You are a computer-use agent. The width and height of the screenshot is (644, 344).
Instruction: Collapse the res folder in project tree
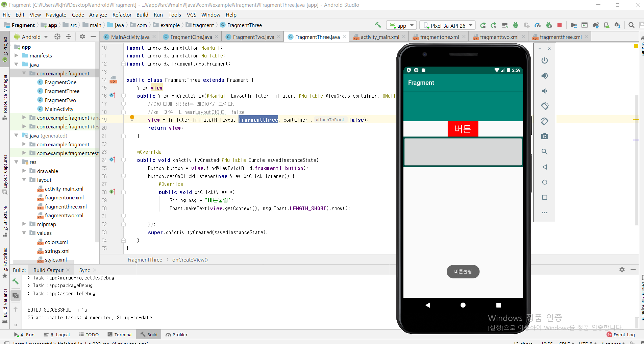(x=16, y=162)
